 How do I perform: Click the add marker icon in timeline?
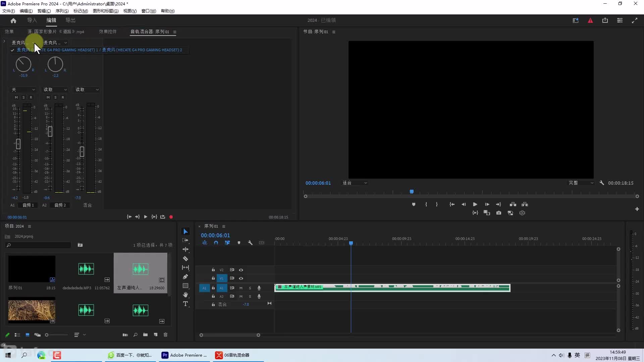click(x=239, y=243)
